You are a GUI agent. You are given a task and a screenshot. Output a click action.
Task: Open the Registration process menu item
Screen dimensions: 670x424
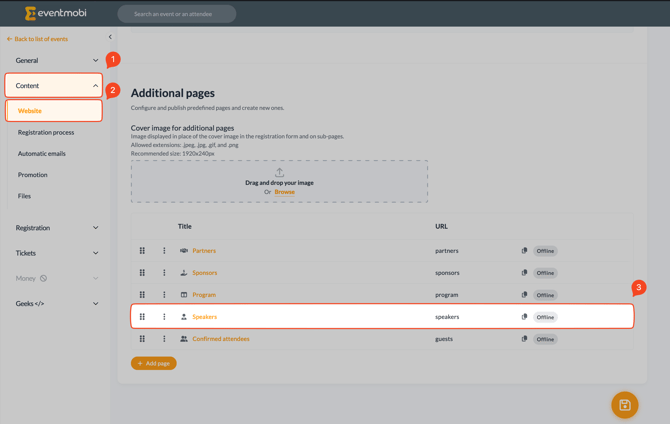tap(46, 132)
